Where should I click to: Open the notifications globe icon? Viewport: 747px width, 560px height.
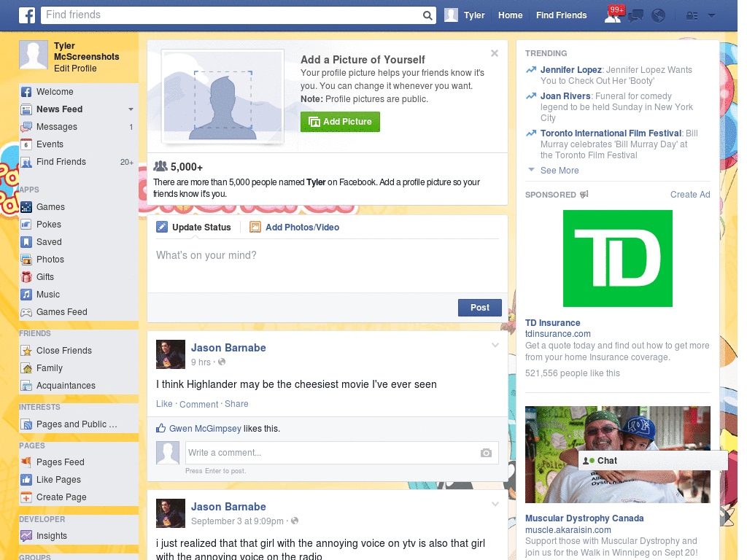coord(659,16)
